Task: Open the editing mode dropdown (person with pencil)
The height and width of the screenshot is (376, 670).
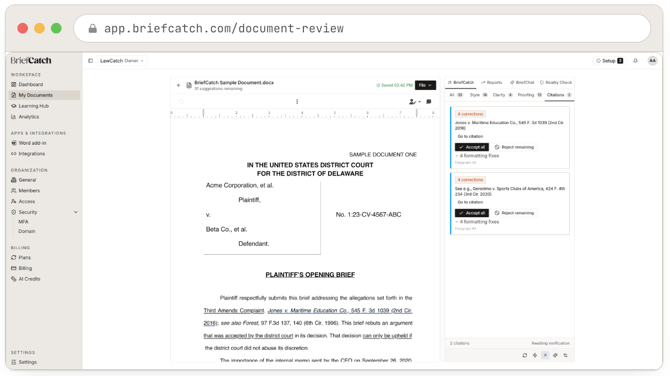Action: click(x=414, y=102)
